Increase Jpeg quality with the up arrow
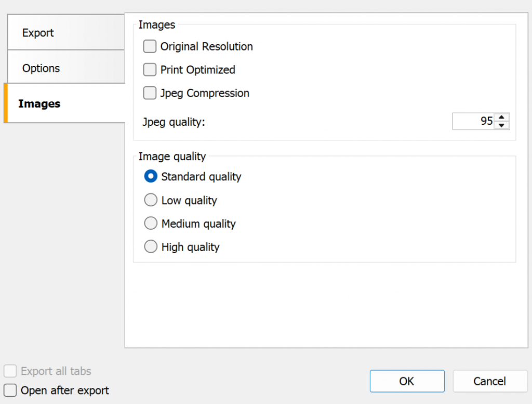The width and height of the screenshot is (532, 404). [501, 117]
